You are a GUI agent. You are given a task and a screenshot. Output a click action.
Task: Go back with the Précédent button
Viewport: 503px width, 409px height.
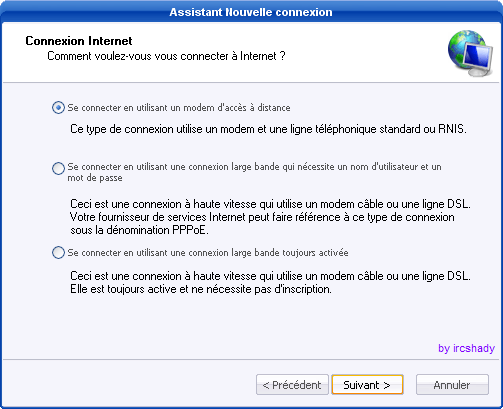pos(292,385)
